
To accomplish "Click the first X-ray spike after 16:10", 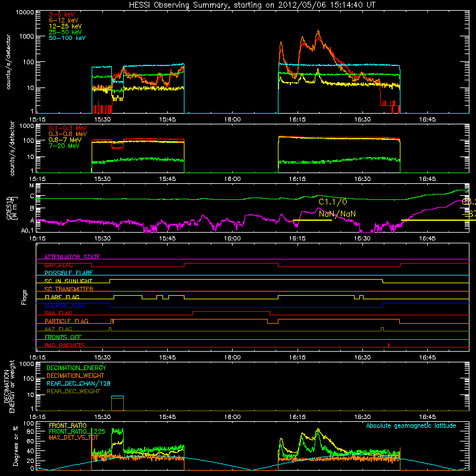I will pos(281,43).
